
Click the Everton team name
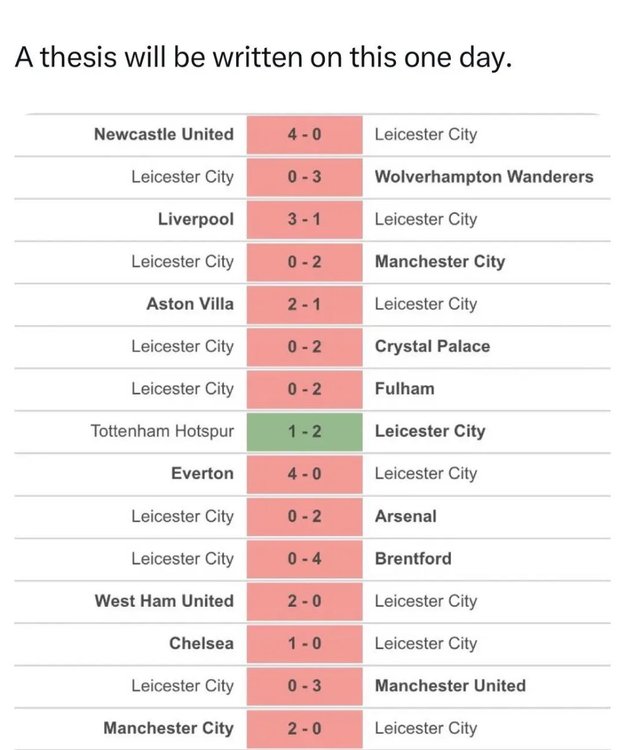(203, 474)
